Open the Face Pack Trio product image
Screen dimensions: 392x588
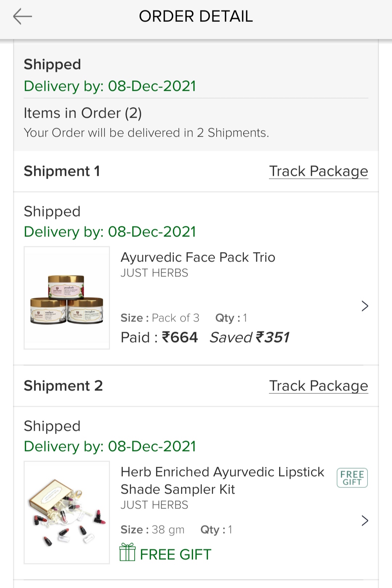67,298
